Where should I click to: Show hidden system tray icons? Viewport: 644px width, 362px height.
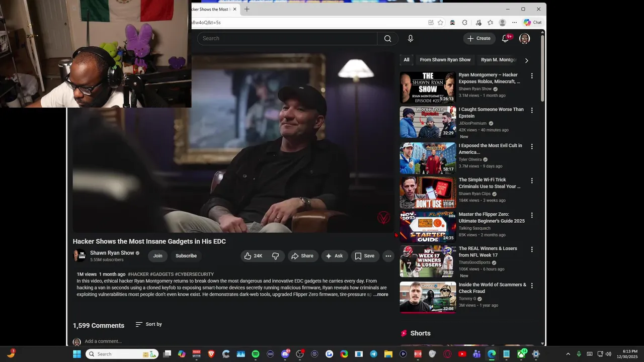pos(568,354)
